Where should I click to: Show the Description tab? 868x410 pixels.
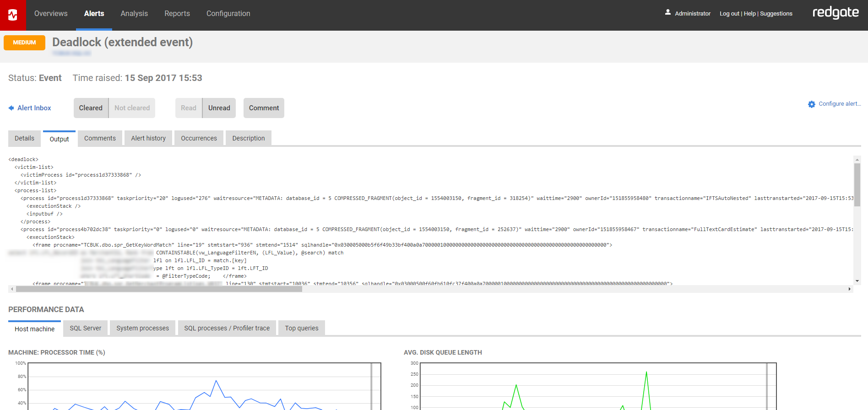[249, 138]
